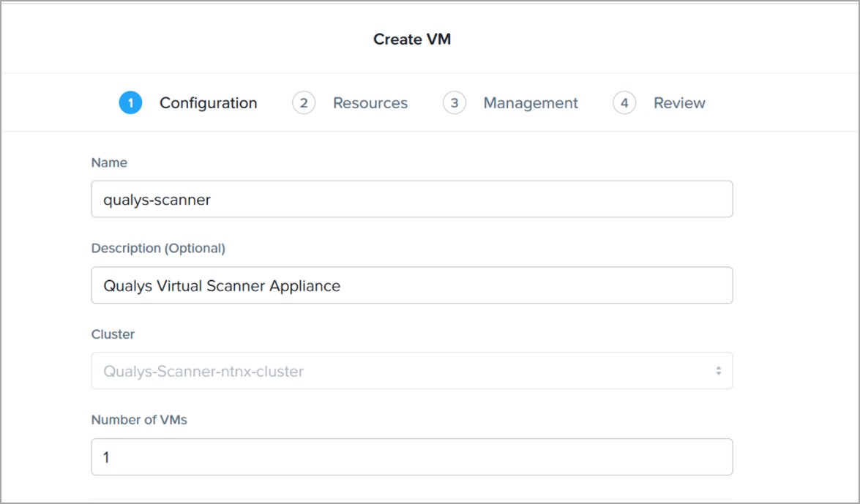The height and width of the screenshot is (504, 860).
Task: Jump to the Review step
Action: click(x=679, y=103)
